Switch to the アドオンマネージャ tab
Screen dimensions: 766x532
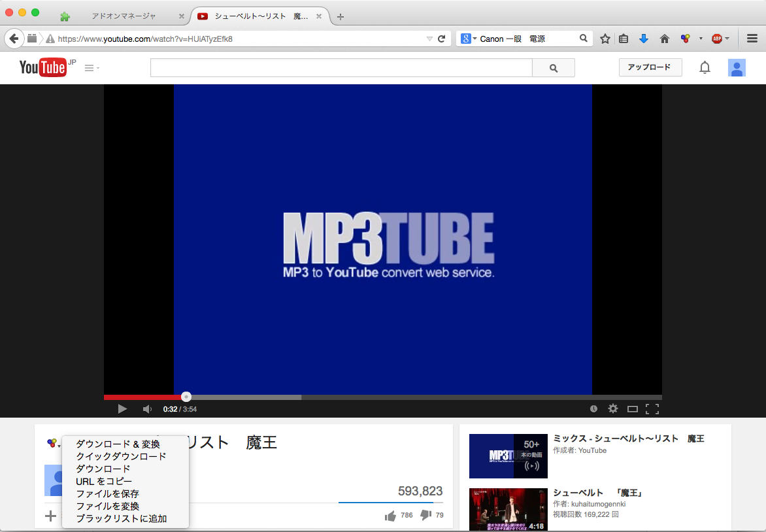pyautogui.click(x=124, y=16)
